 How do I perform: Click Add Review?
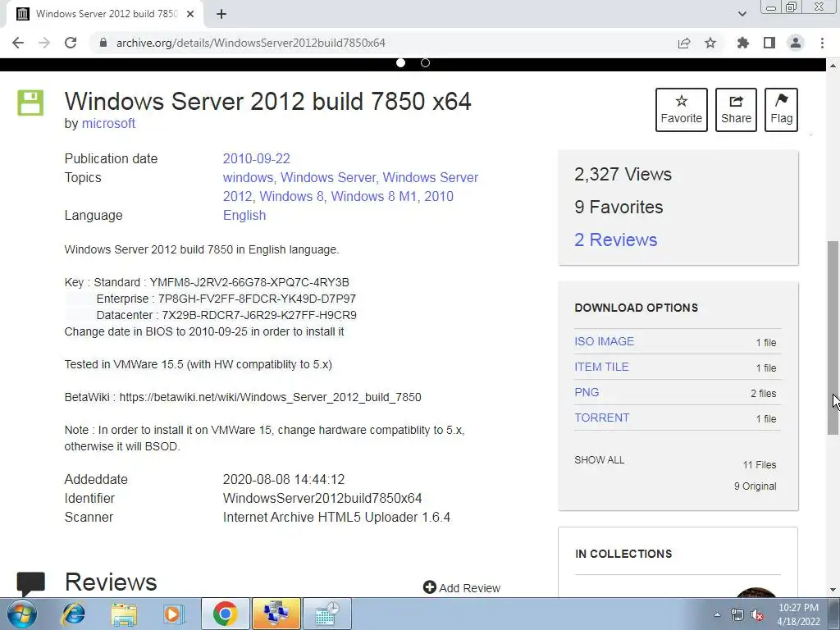462,587
